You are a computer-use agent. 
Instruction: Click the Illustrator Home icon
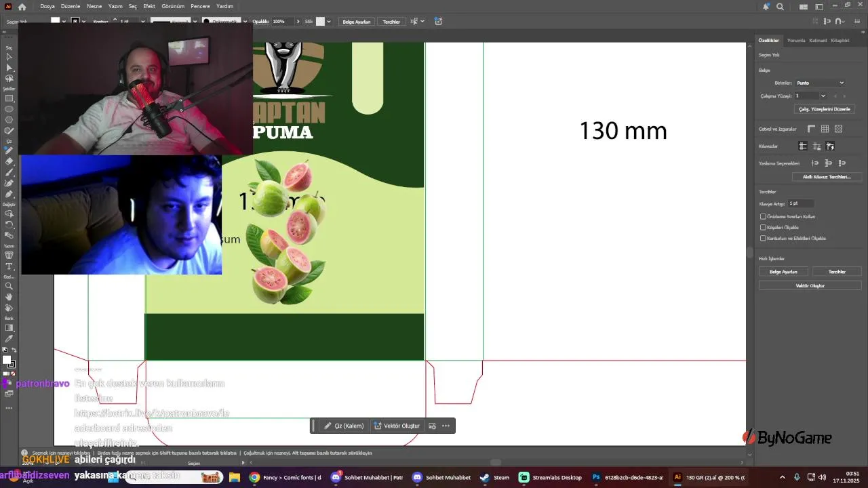tap(22, 7)
